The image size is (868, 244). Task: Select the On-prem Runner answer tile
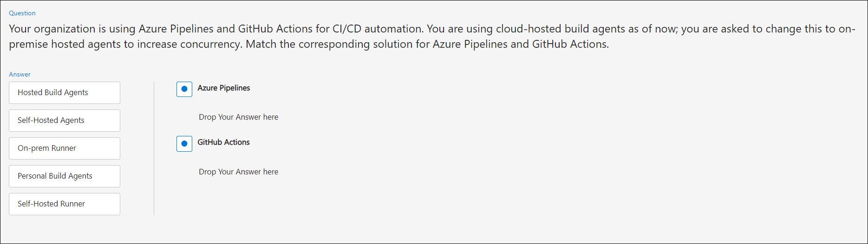(x=65, y=148)
